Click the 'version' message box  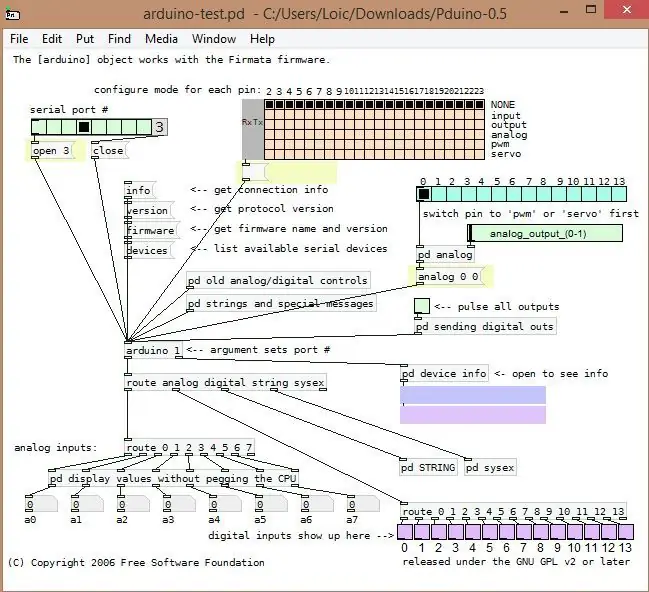pyautogui.click(x=149, y=210)
